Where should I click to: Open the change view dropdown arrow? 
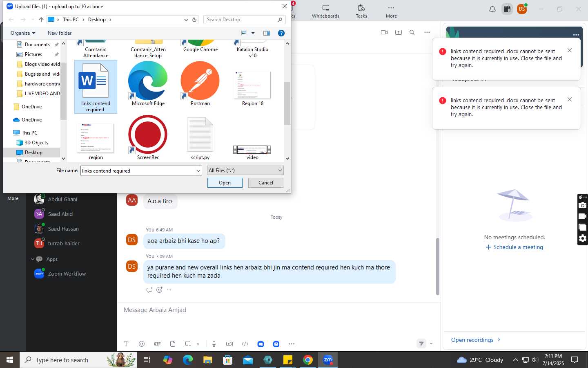pos(253,33)
